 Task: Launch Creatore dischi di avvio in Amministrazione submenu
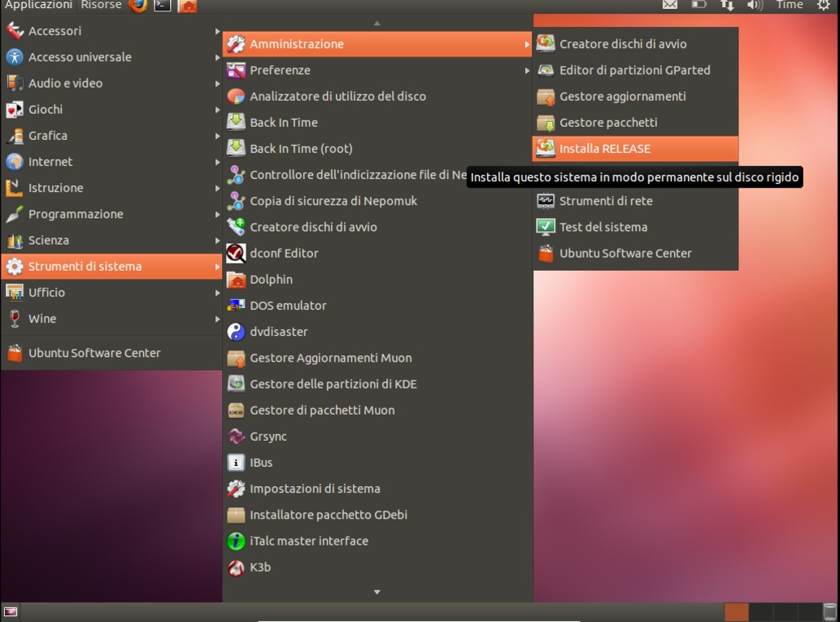635,44
